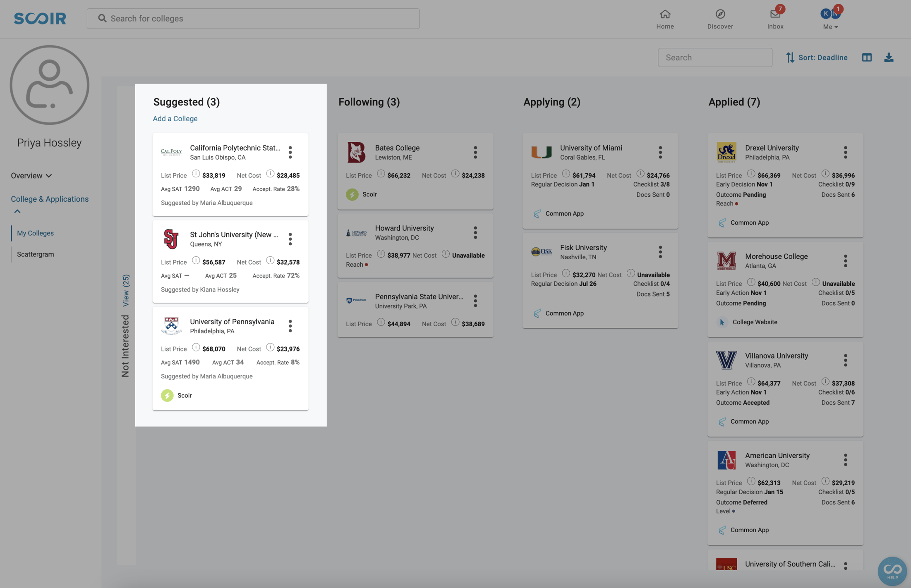Switch to column layout view icon
This screenshot has width=911, height=588.
[867, 57]
